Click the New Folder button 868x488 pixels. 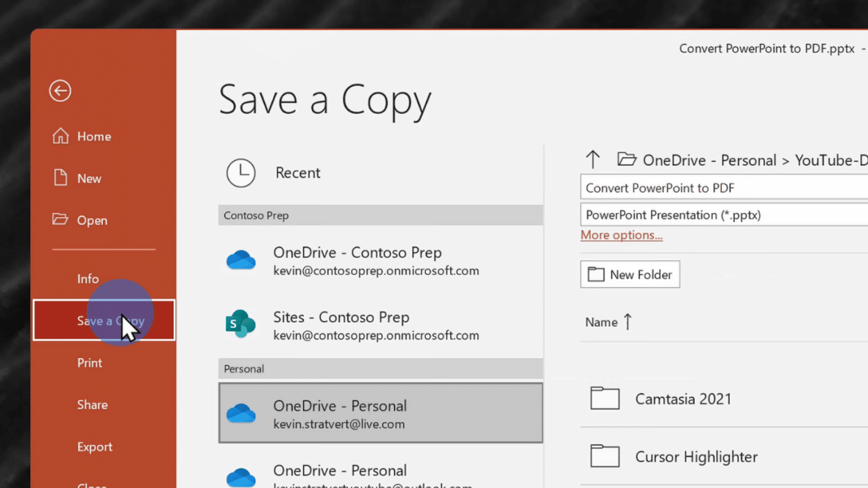[630, 274]
